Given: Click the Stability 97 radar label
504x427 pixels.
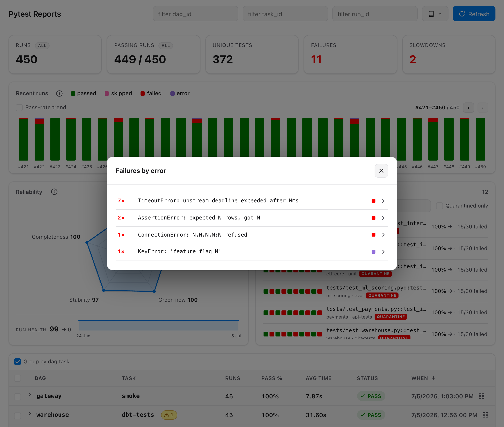Looking at the screenshot, I should pyautogui.click(x=84, y=300).
